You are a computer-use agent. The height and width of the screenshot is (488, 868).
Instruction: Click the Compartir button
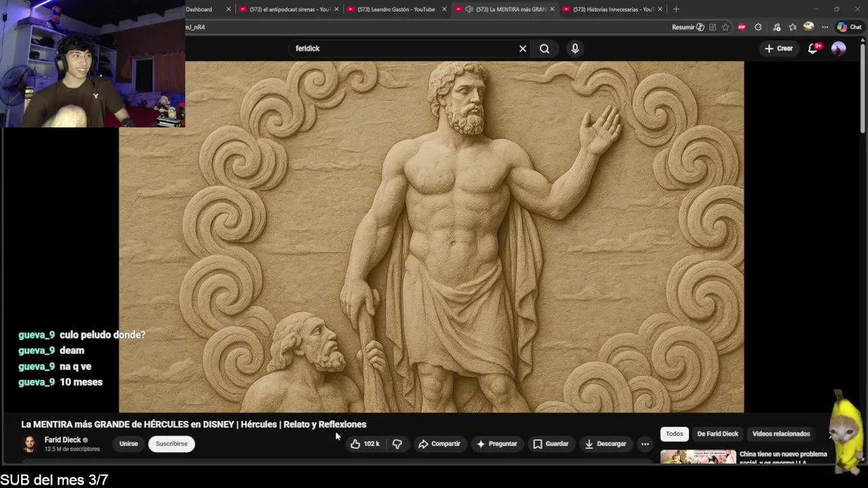439,444
